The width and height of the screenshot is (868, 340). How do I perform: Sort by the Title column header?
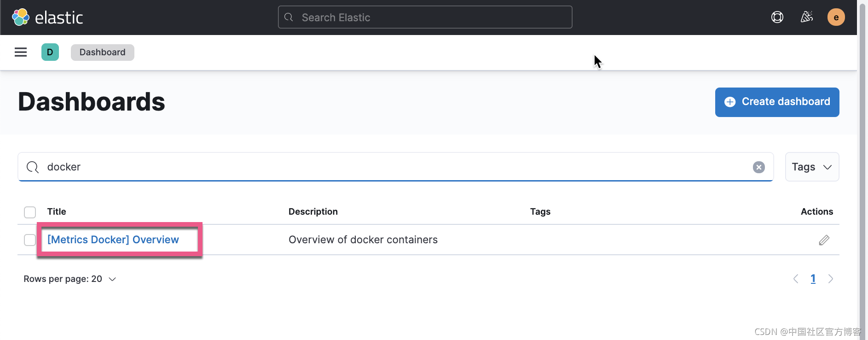coord(57,212)
